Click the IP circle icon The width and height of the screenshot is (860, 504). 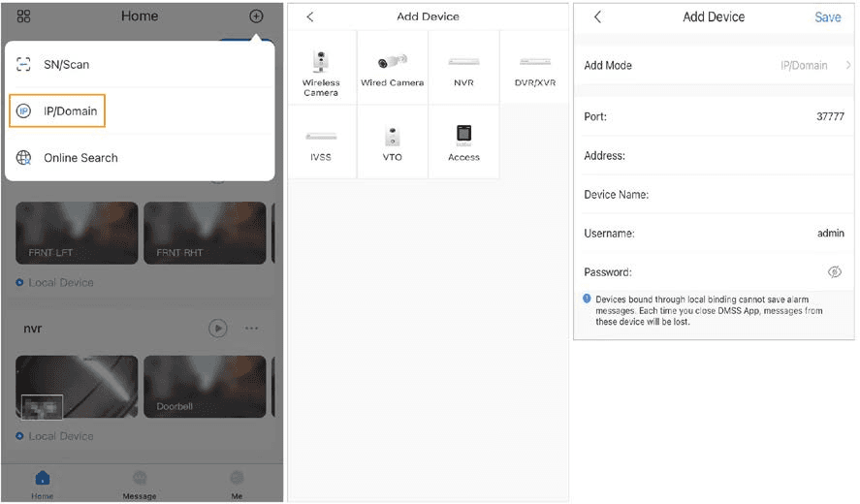(x=23, y=111)
